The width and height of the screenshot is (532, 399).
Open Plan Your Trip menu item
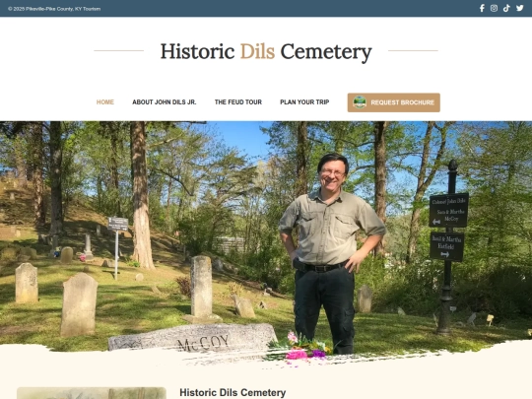coord(304,102)
